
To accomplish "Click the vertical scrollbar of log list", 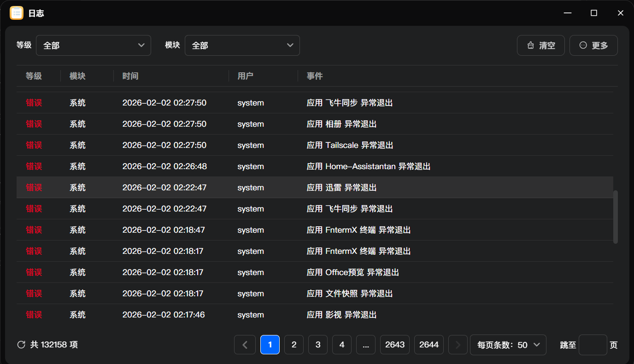I will [x=616, y=217].
